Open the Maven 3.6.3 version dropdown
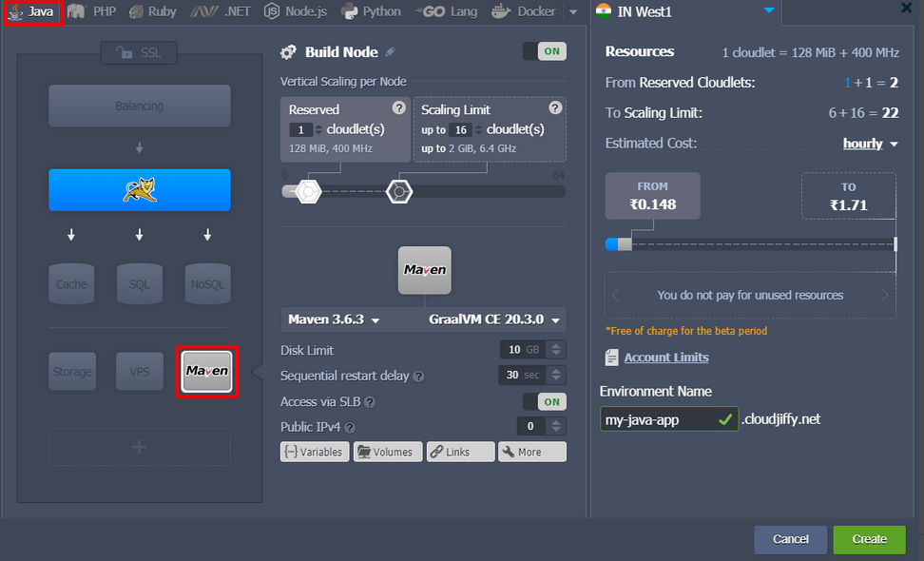The image size is (924, 561). tap(334, 319)
